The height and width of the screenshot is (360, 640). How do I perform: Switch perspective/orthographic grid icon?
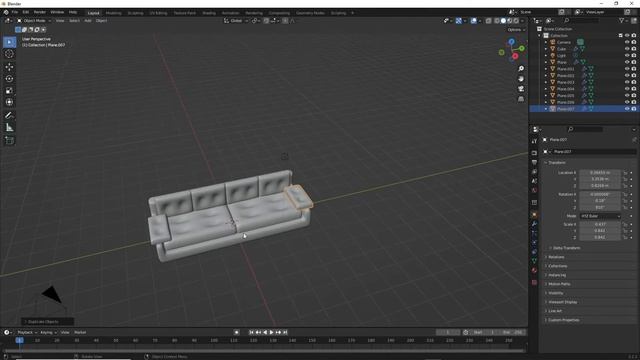(521, 99)
